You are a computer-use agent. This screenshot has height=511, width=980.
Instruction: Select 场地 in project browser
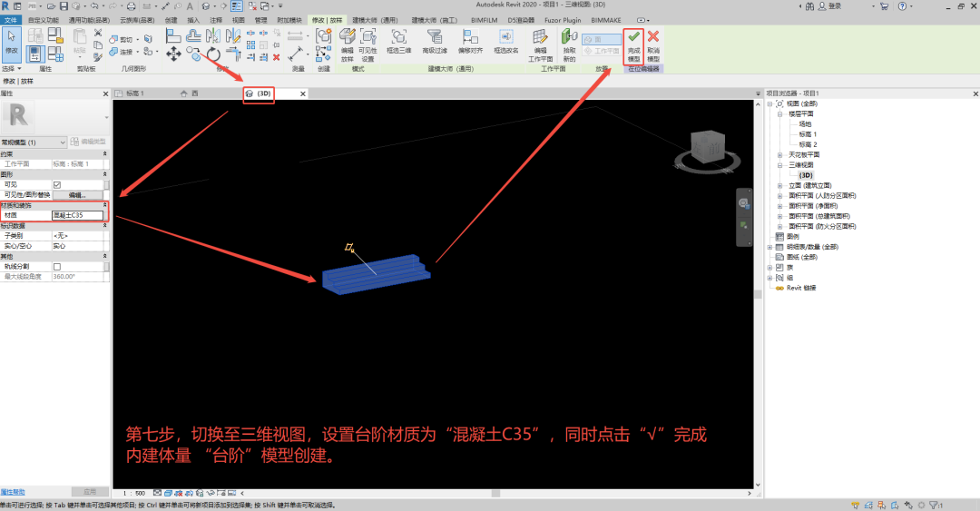[x=805, y=124]
